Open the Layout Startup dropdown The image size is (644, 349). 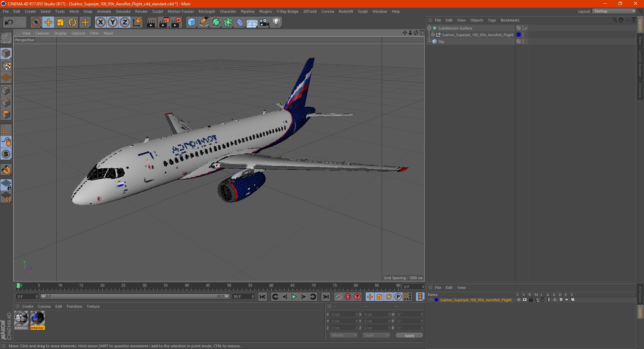614,11
